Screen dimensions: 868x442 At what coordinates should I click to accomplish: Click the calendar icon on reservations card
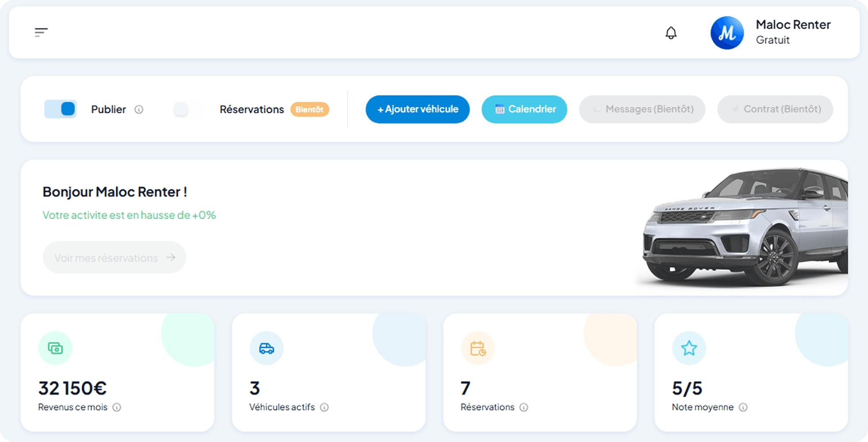478,348
